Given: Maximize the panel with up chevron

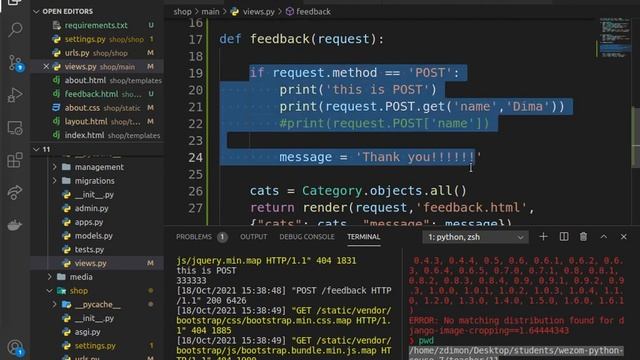Looking at the screenshot, I should 604,237.
